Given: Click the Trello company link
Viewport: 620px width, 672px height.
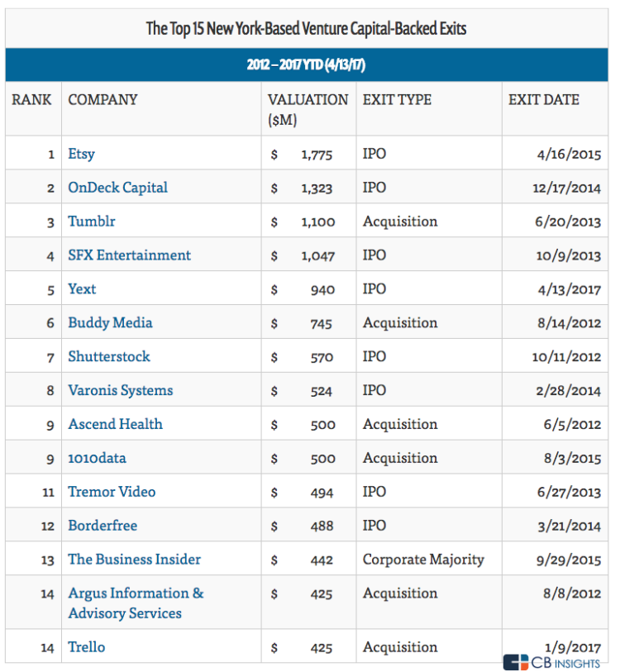Looking at the screenshot, I should coord(86,647).
